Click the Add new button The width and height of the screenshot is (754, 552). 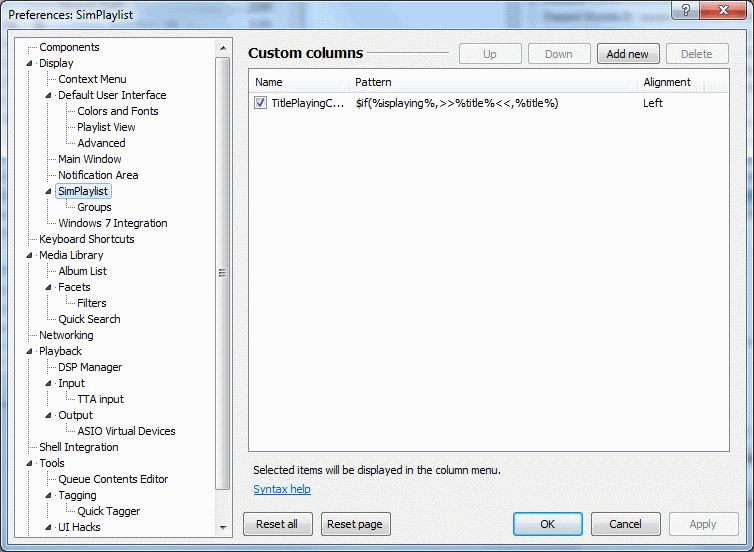pyautogui.click(x=628, y=54)
